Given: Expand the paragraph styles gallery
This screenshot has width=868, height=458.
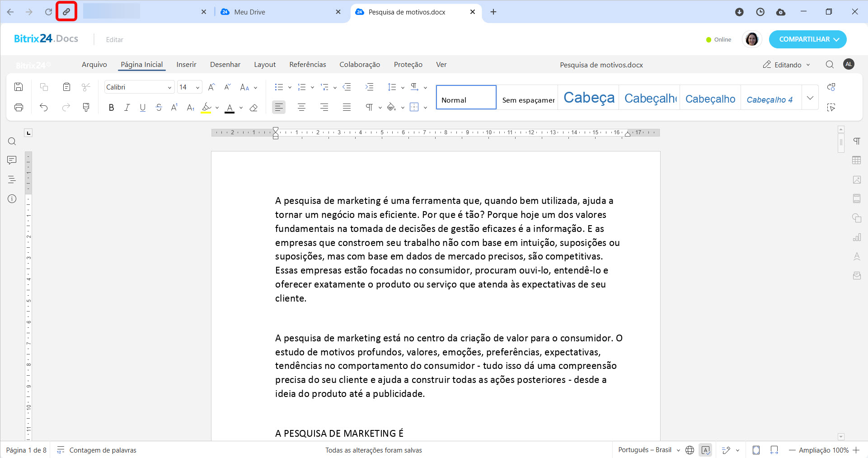Looking at the screenshot, I should click(x=810, y=98).
